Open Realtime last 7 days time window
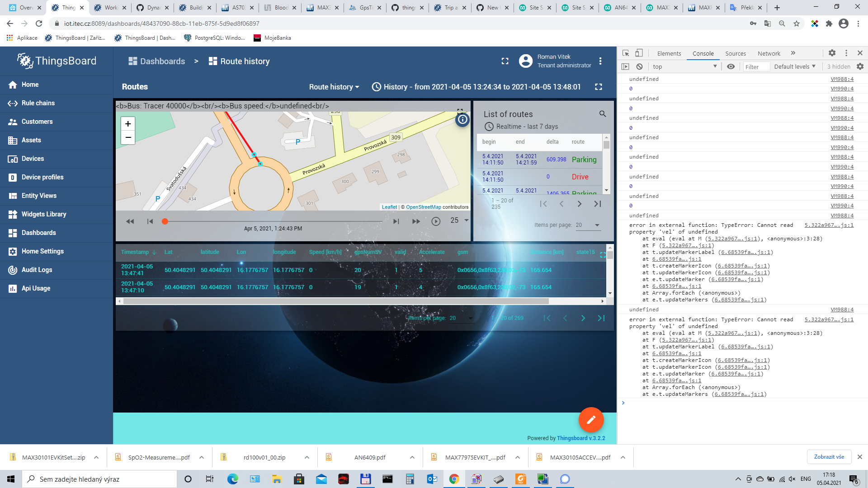The width and height of the screenshot is (868, 488). (x=521, y=127)
